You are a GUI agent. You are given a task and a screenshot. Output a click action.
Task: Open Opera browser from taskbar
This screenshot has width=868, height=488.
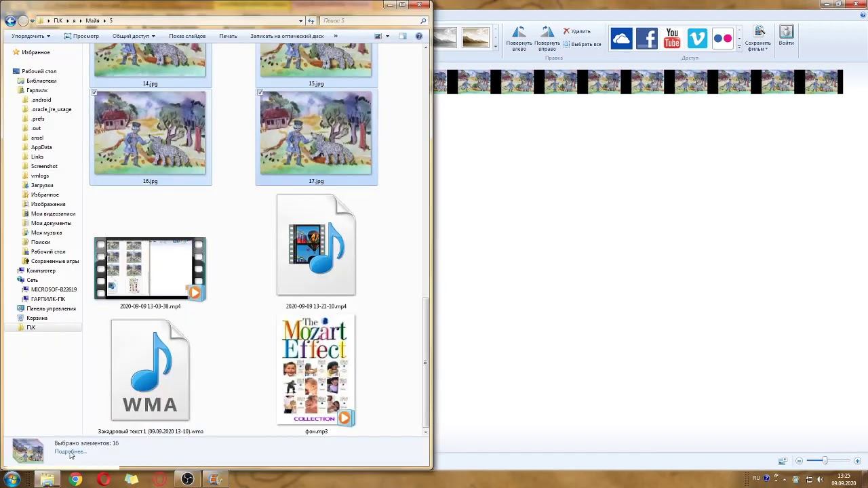[x=103, y=479]
